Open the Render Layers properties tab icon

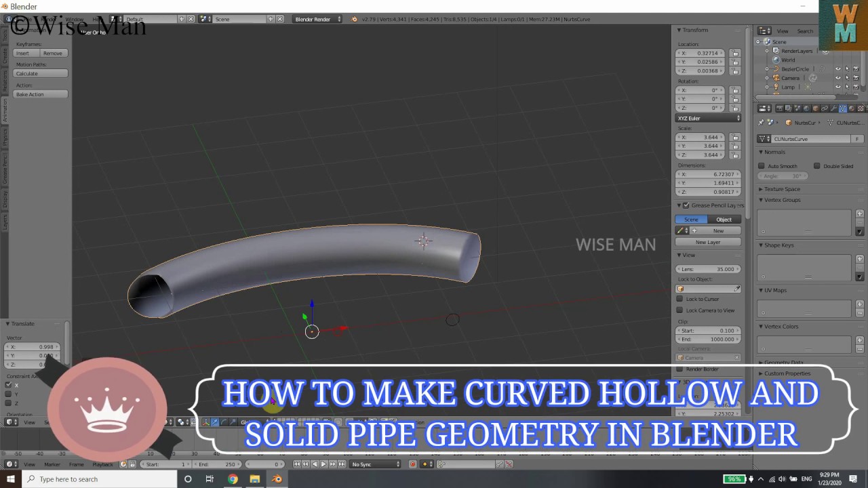tap(788, 108)
